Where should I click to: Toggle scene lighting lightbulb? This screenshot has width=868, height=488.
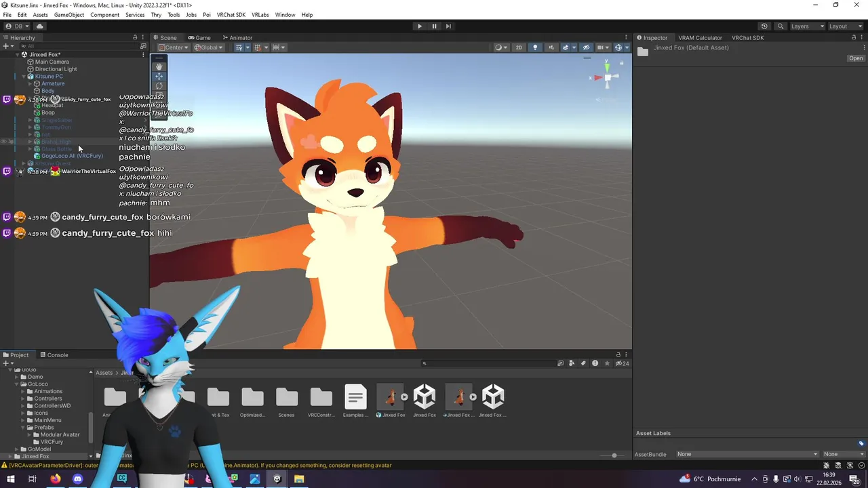[535, 47]
